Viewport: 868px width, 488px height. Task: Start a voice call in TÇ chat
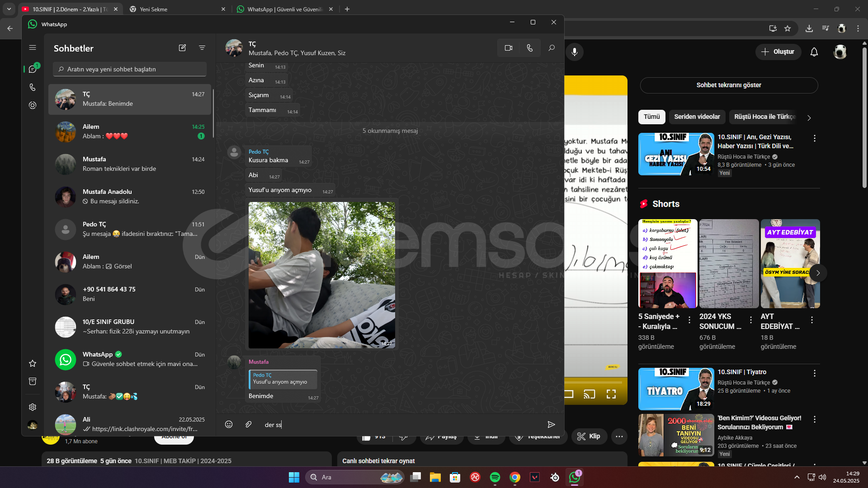pyautogui.click(x=529, y=48)
